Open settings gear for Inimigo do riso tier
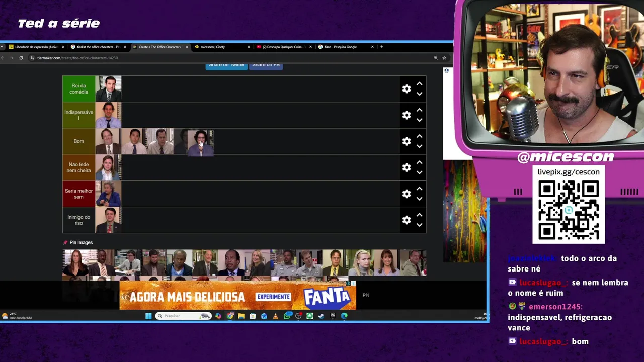Image resolution: width=644 pixels, height=362 pixels. [407, 220]
